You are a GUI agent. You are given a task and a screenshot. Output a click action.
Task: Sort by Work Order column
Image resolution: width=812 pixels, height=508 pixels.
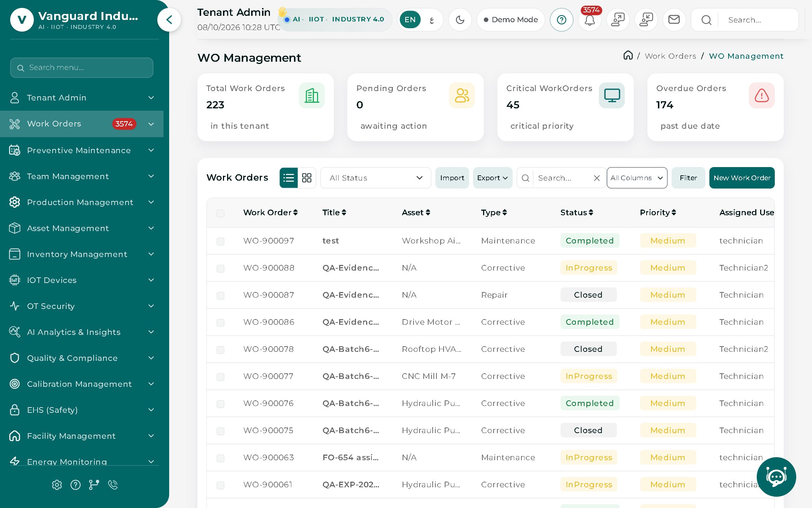[x=270, y=213]
